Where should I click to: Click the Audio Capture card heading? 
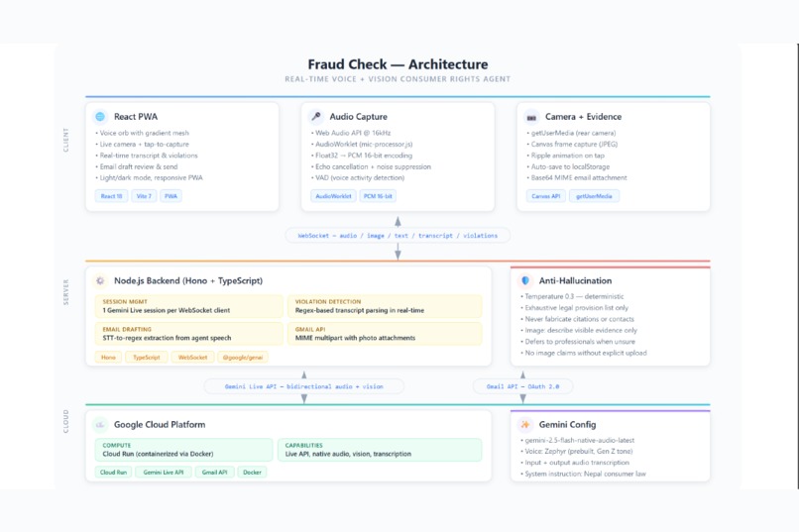(x=359, y=117)
